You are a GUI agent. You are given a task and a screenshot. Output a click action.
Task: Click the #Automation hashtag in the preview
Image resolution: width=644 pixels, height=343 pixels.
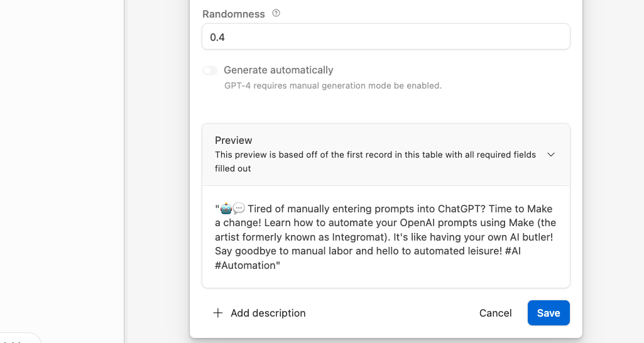pos(246,265)
